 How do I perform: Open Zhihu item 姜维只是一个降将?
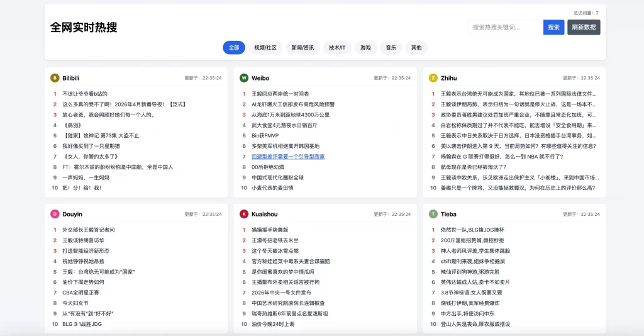pyautogui.click(x=518, y=188)
